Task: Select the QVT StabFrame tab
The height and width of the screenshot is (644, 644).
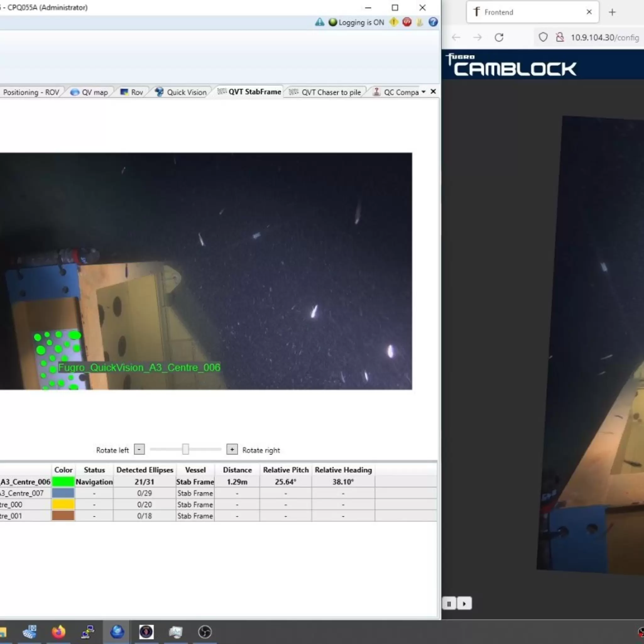Action: tap(249, 92)
